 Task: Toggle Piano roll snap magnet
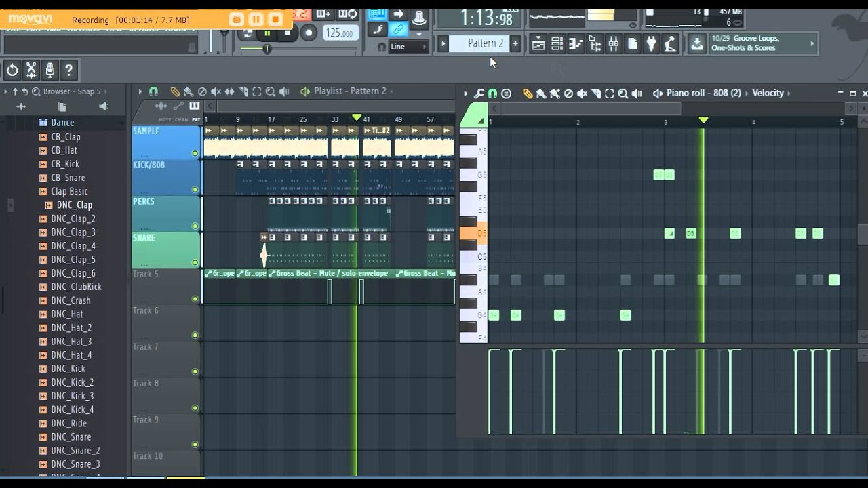492,94
